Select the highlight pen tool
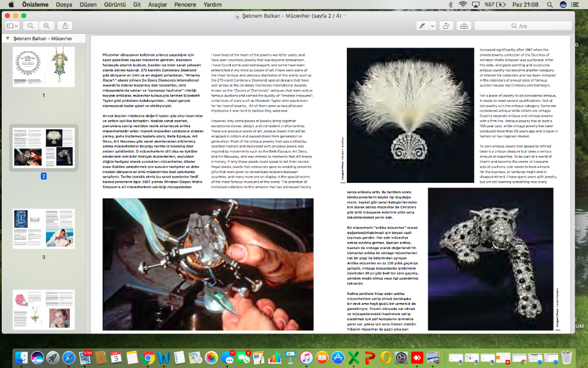Screen dimensions: 588x368 coord(422,26)
